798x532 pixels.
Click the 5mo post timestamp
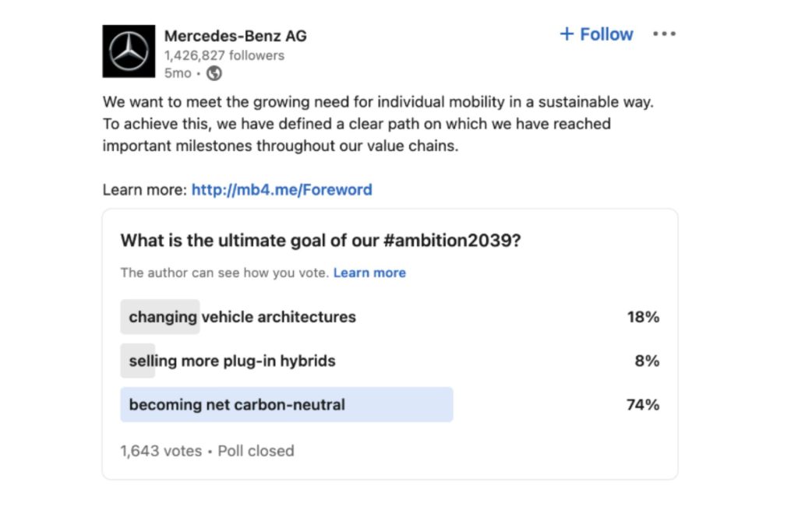pyautogui.click(x=178, y=73)
